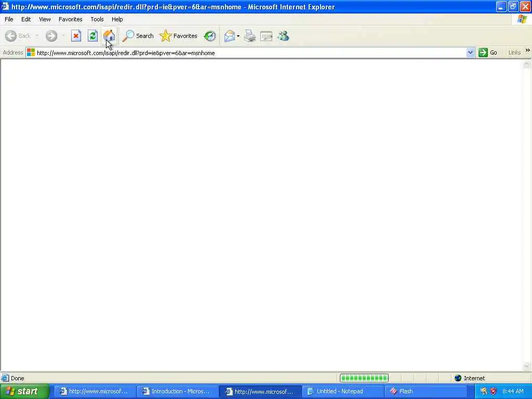The width and height of the screenshot is (532, 399).
Task: Minimize the Internet Explorer window
Action: coord(501,7)
